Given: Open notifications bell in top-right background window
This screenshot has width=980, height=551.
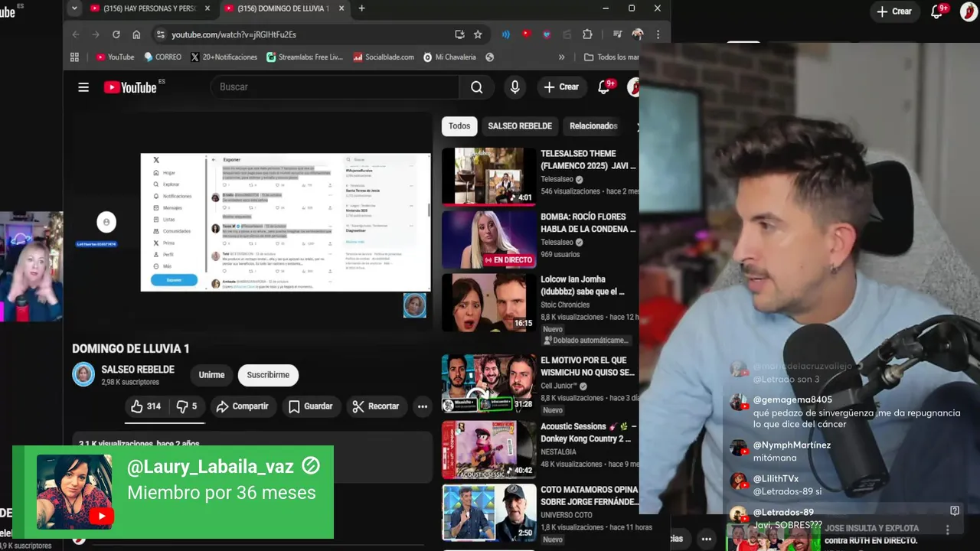Looking at the screenshot, I should tap(937, 11).
